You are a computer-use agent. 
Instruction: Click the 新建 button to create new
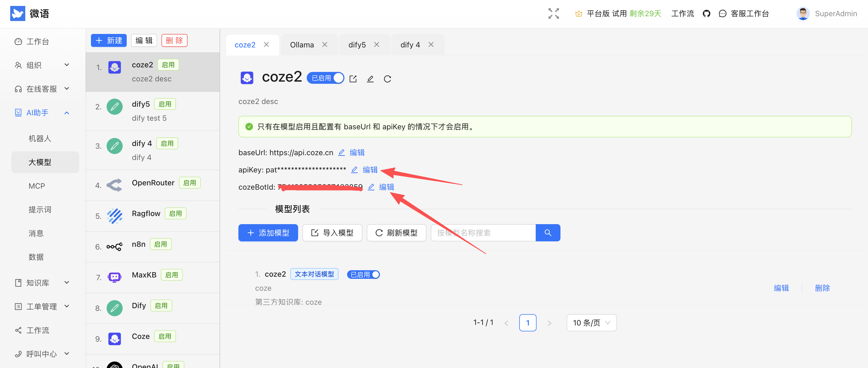click(108, 40)
